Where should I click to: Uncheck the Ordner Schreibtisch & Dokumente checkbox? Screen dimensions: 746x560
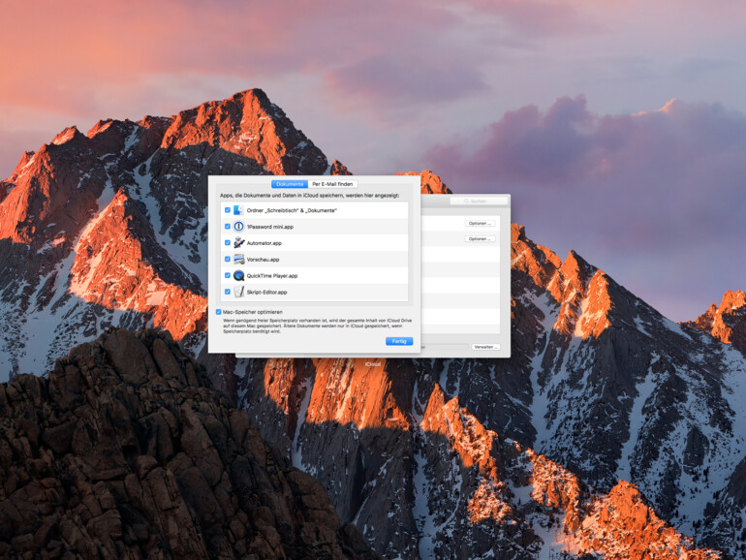[228, 210]
